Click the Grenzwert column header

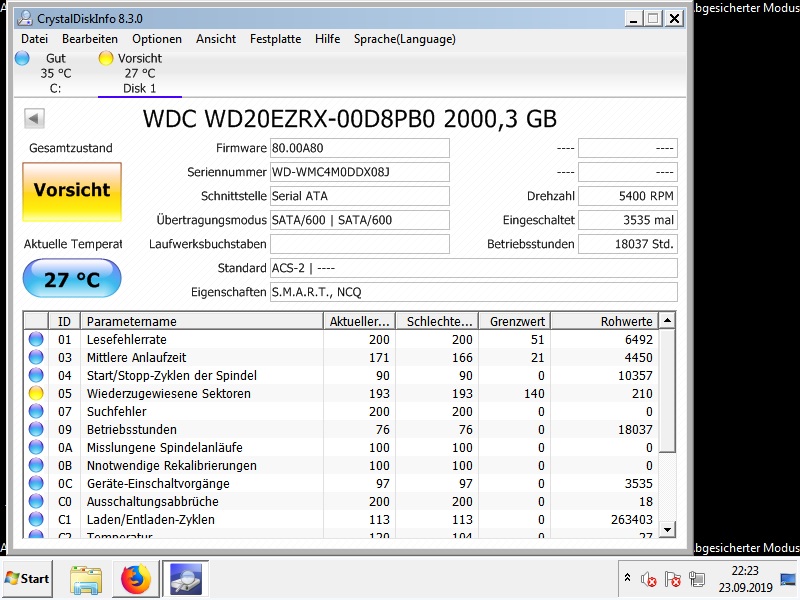(x=515, y=321)
